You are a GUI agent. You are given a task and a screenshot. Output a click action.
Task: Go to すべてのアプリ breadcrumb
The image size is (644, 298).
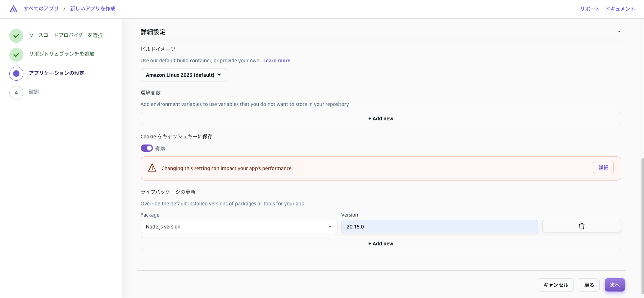pos(41,9)
